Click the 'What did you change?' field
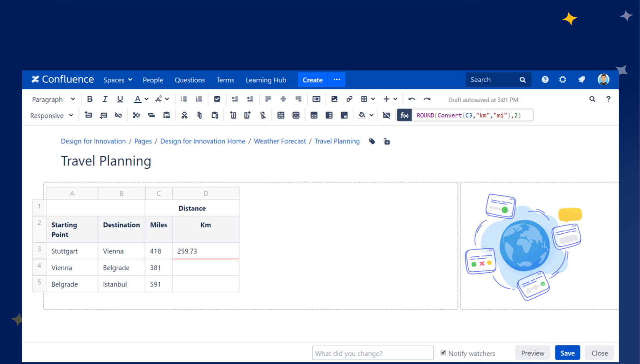 pos(372,353)
